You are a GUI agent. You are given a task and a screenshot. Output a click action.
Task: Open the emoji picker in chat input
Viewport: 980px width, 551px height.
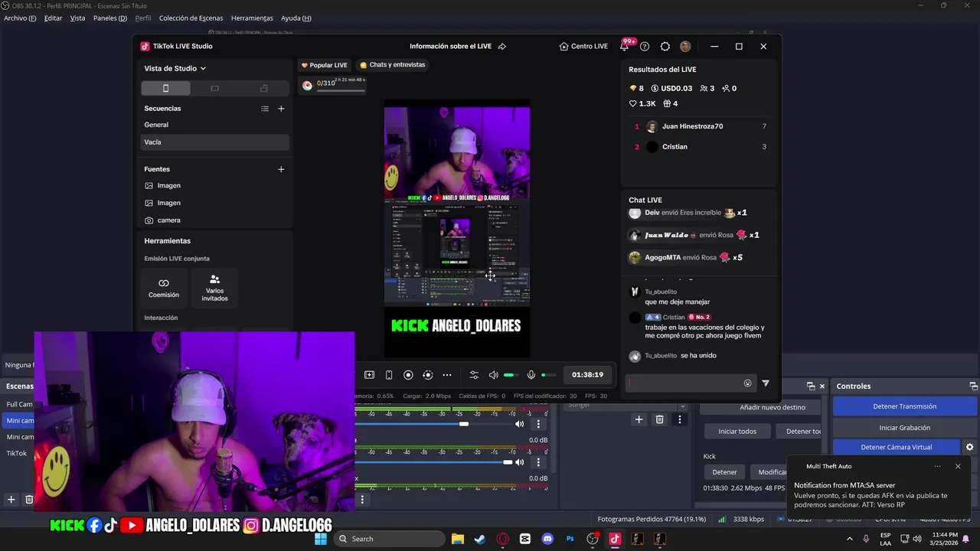748,383
